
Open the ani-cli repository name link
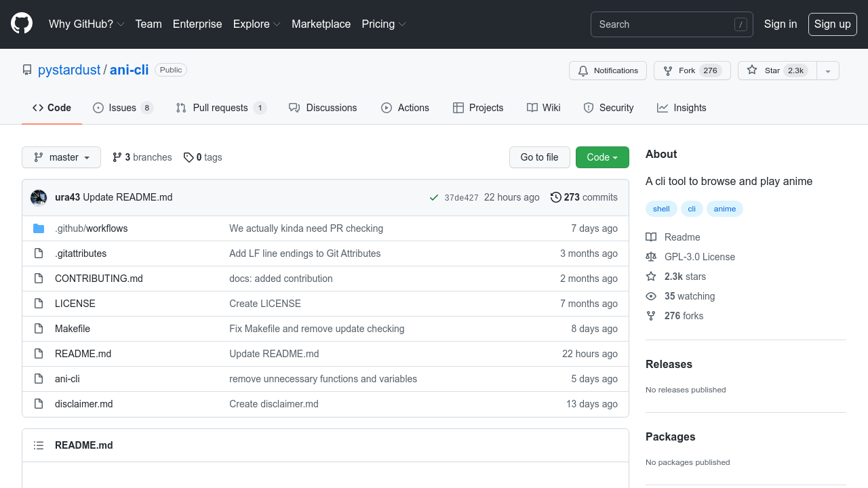(x=130, y=70)
